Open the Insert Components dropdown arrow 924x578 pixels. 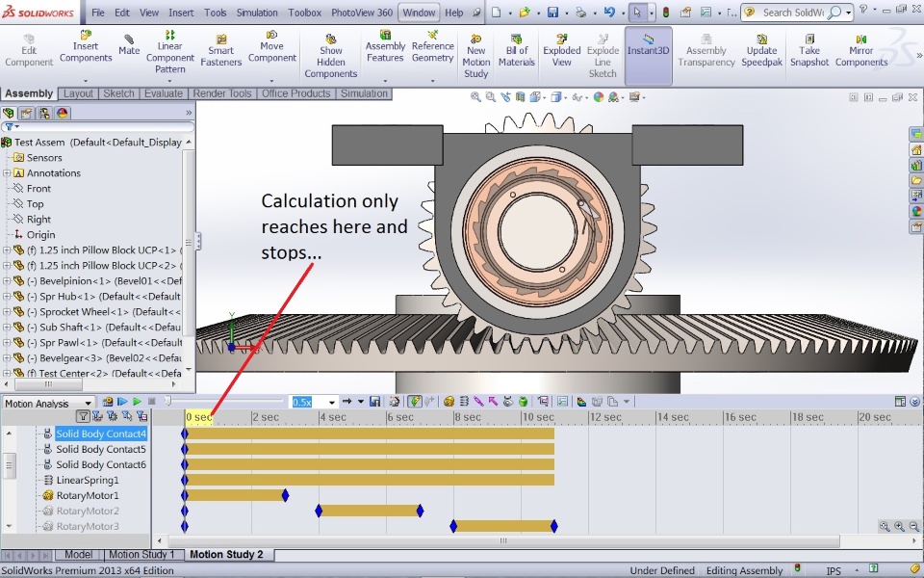(x=86, y=81)
